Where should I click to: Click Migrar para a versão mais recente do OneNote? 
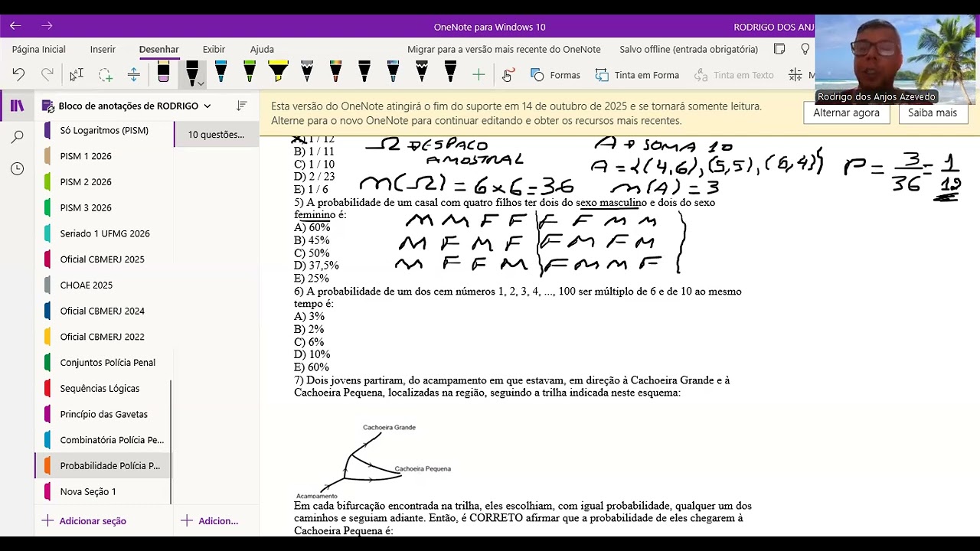point(504,49)
